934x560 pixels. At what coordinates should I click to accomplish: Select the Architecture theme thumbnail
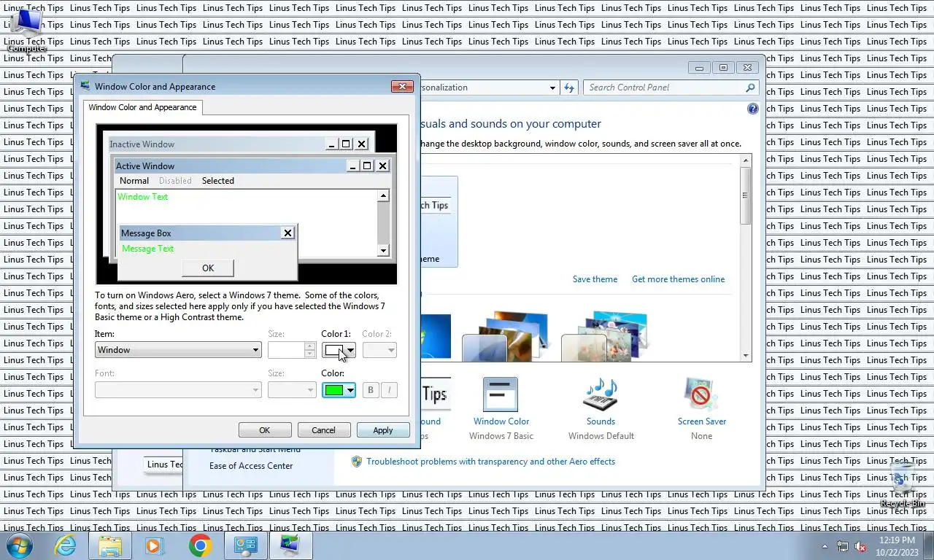(x=505, y=336)
